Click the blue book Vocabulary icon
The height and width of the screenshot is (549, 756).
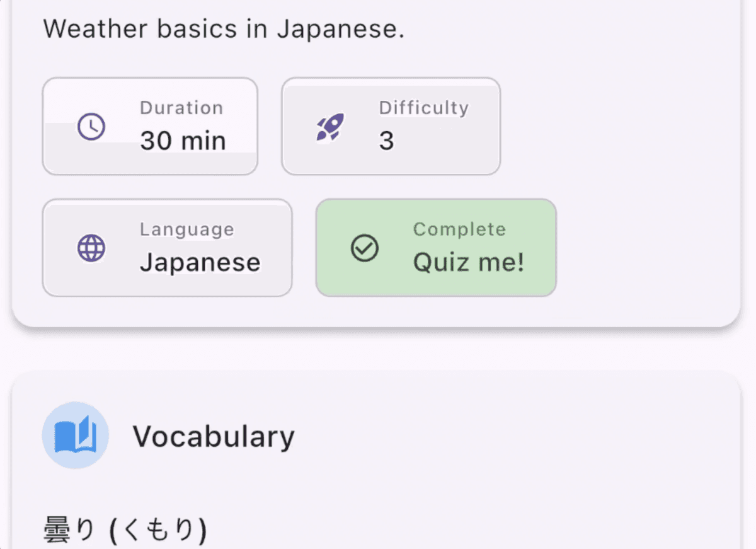(x=76, y=436)
